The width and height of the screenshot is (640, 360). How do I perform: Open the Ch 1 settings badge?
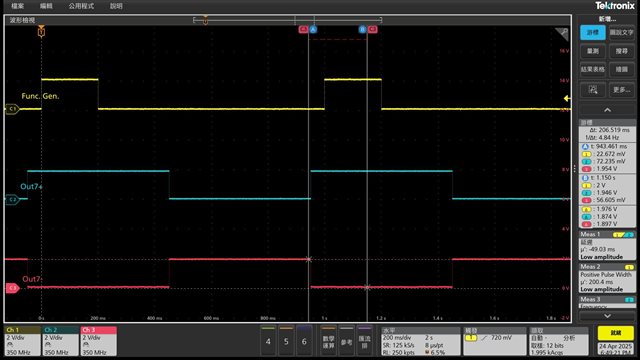22,340
